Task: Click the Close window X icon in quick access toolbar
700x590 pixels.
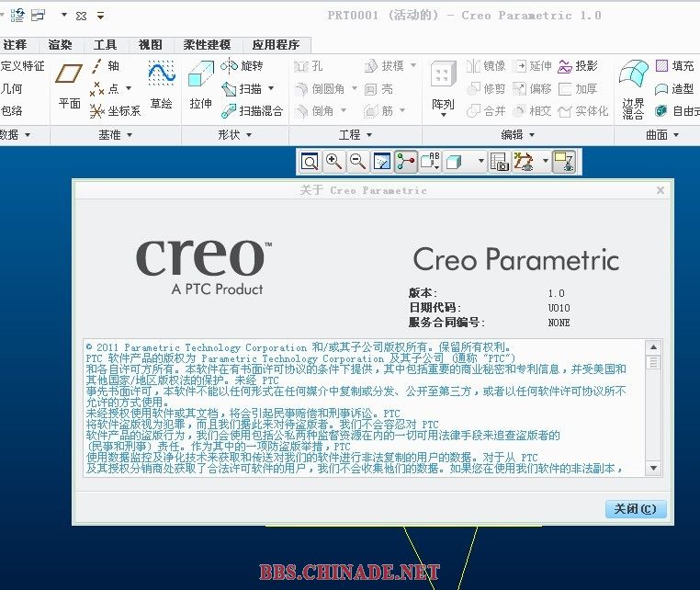Action: [x=81, y=16]
